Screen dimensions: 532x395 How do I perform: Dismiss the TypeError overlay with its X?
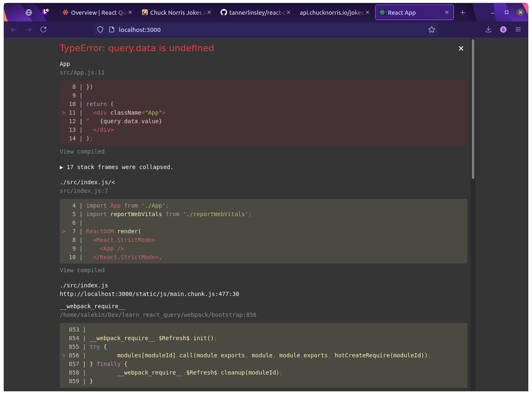point(461,48)
